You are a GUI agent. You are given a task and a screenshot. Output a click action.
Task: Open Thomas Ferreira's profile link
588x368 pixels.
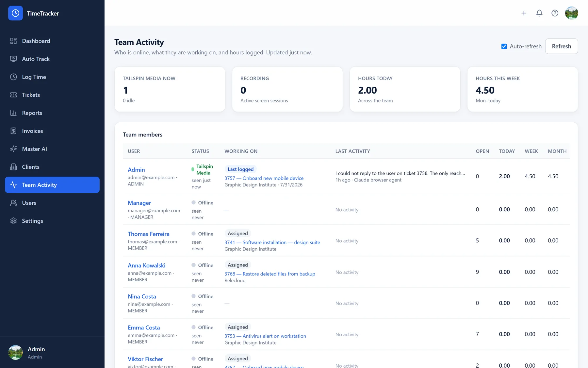pyautogui.click(x=149, y=234)
